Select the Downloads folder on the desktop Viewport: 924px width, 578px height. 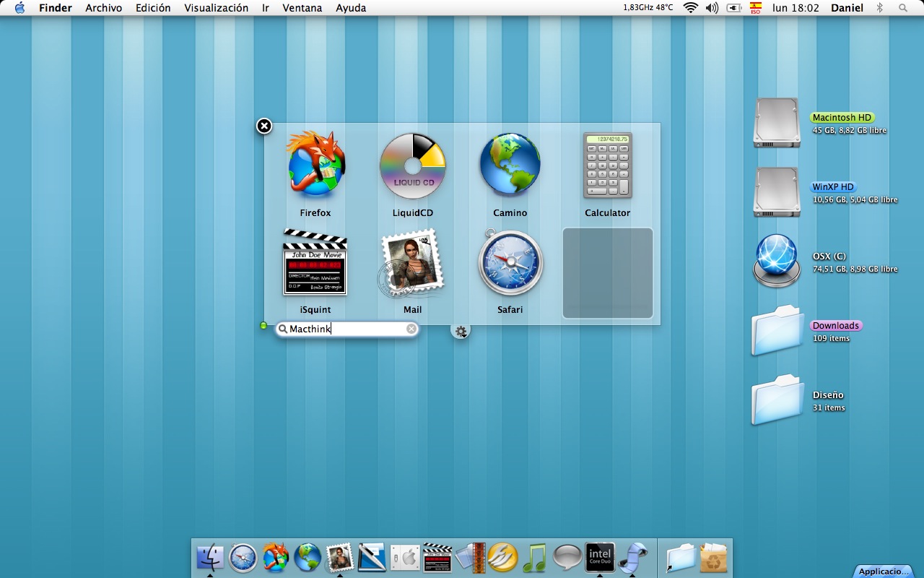pos(777,331)
